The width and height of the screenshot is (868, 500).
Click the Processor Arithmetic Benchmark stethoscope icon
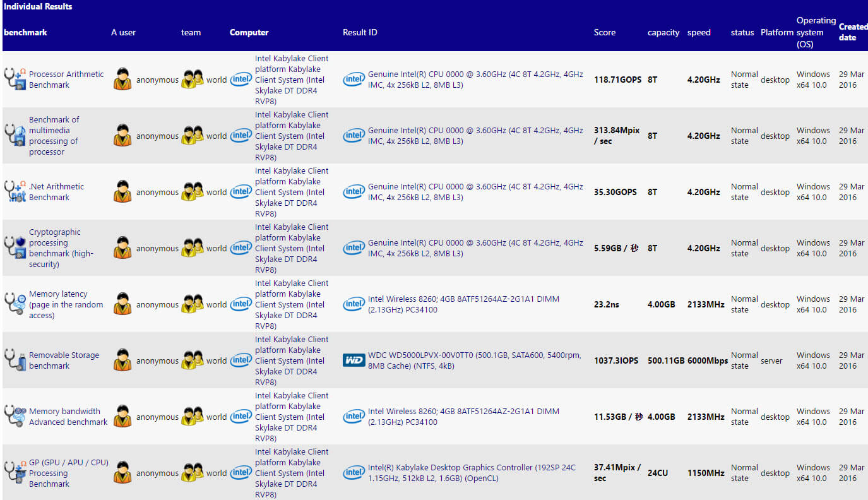[x=15, y=80]
